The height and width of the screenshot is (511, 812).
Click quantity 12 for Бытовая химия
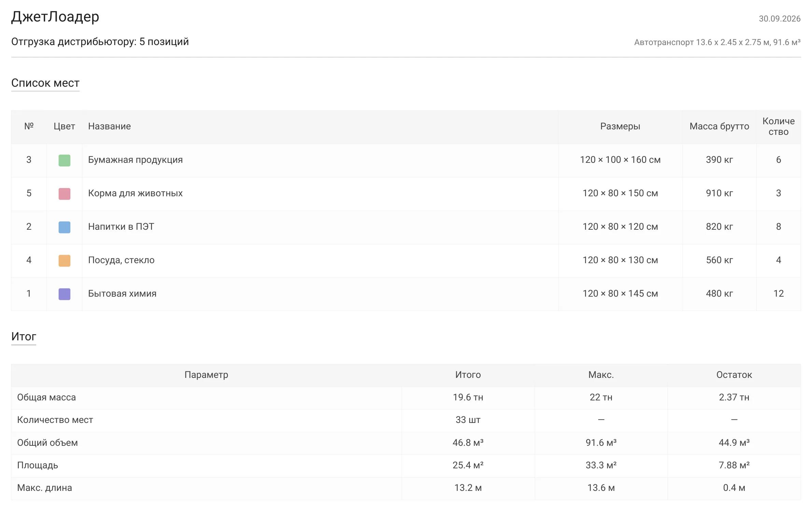pyautogui.click(x=779, y=294)
